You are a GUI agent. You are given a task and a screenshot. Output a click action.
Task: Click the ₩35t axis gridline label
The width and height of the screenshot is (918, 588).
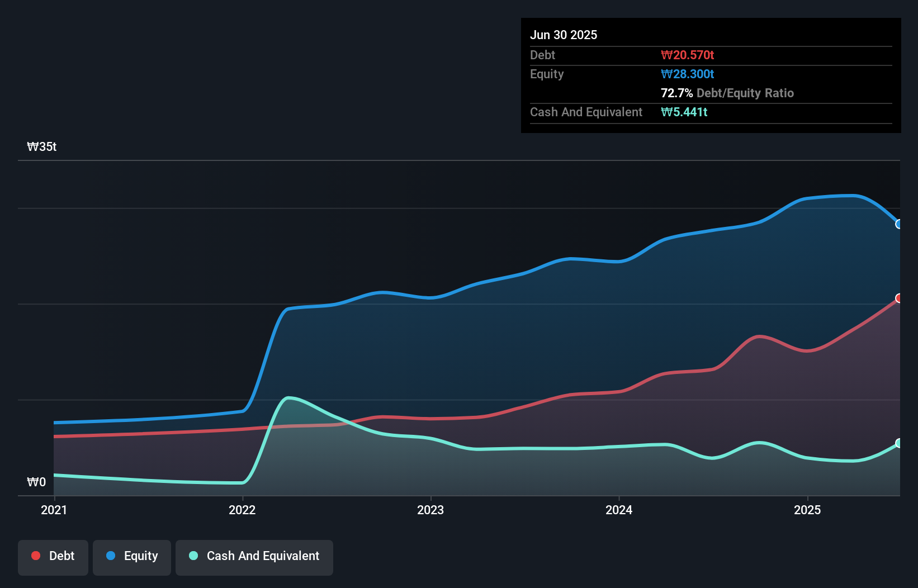click(41, 146)
